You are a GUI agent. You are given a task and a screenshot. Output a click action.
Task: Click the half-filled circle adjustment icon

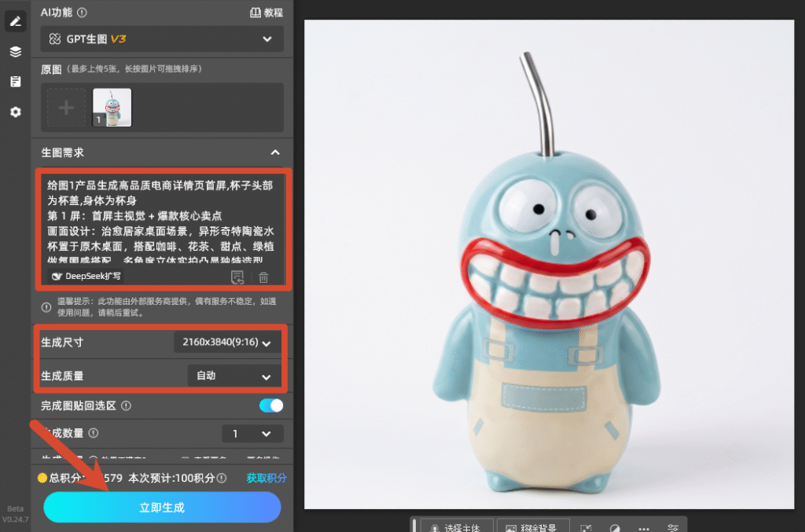tap(615, 528)
